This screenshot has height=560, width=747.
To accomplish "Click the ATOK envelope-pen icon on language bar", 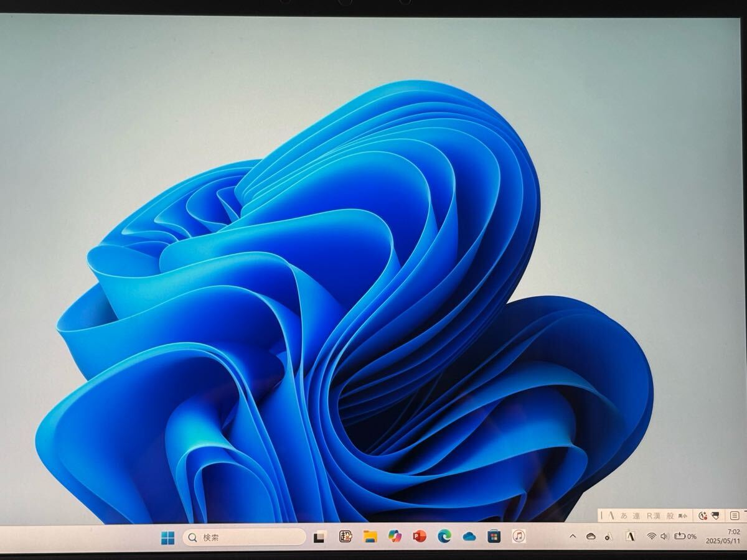I will pyautogui.click(x=715, y=516).
